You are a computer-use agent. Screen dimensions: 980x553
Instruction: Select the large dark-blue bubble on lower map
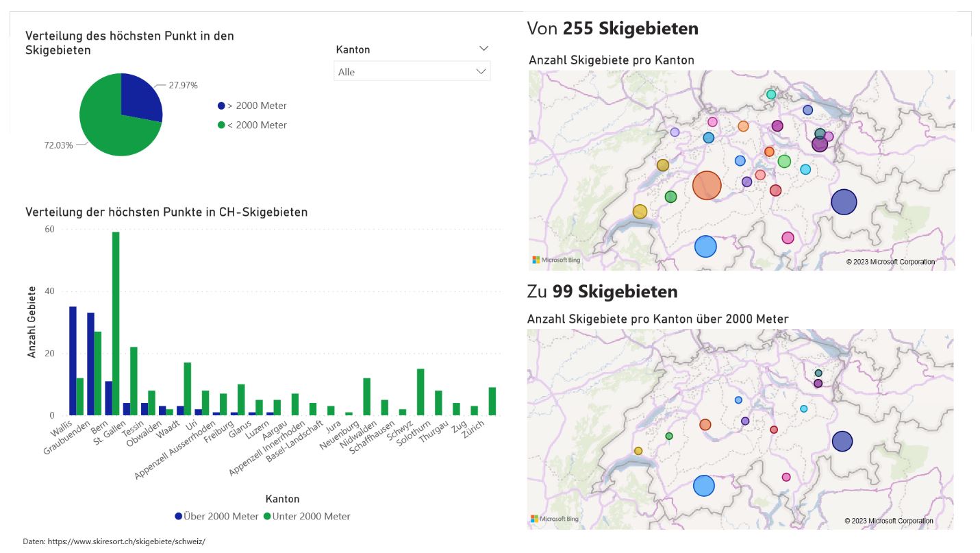pyautogui.click(x=842, y=441)
